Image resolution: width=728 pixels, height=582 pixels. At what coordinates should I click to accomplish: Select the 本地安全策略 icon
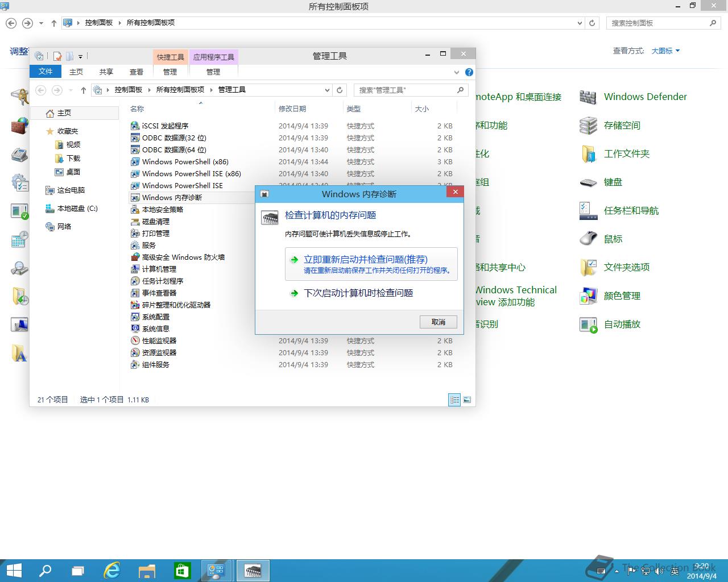pyautogui.click(x=135, y=209)
